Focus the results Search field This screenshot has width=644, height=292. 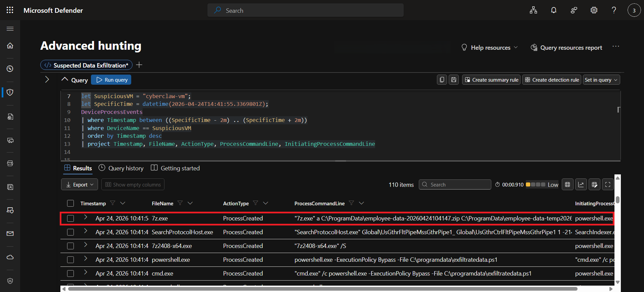pyautogui.click(x=455, y=184)
